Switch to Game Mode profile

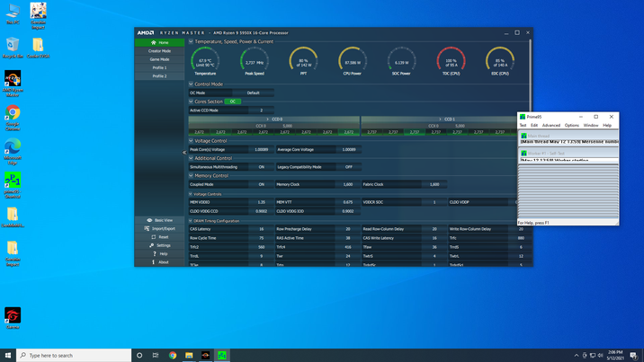click(x=159, y=59)
